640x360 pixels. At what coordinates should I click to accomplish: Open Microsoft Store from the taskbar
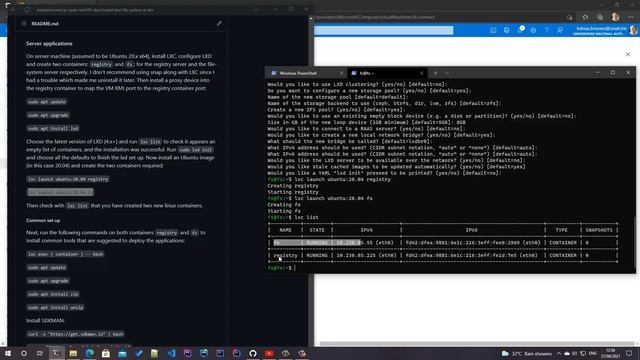pos(106,353)
